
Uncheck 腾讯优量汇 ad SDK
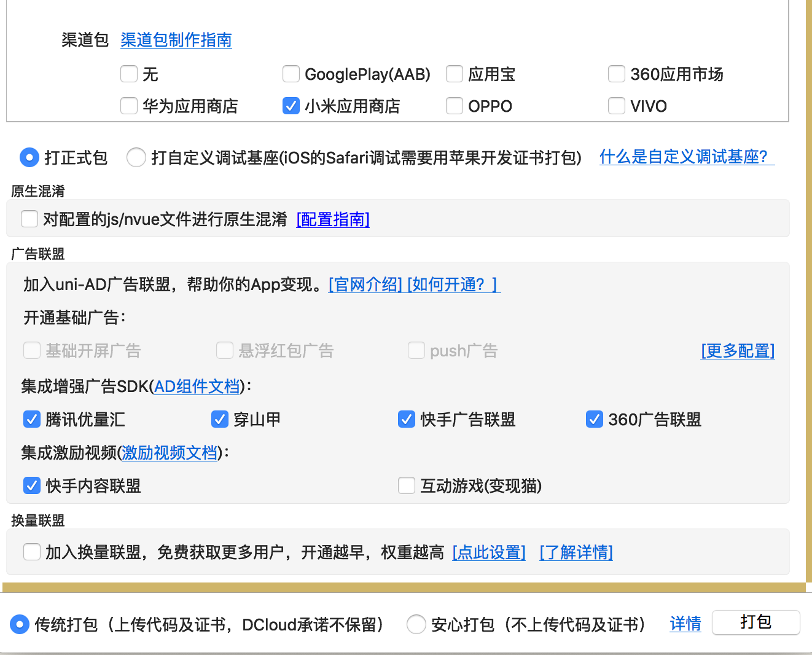click(32, 420)
